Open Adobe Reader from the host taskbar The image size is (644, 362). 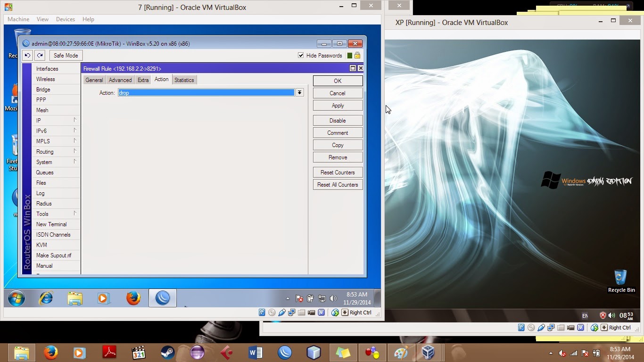pyautogui.click(x=109, y=353)
